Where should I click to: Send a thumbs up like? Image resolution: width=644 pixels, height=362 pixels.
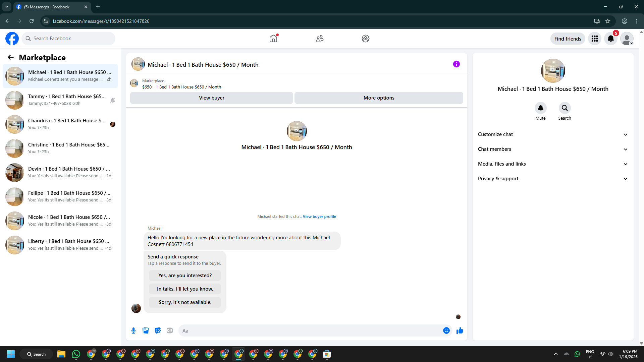coord(460,330)
